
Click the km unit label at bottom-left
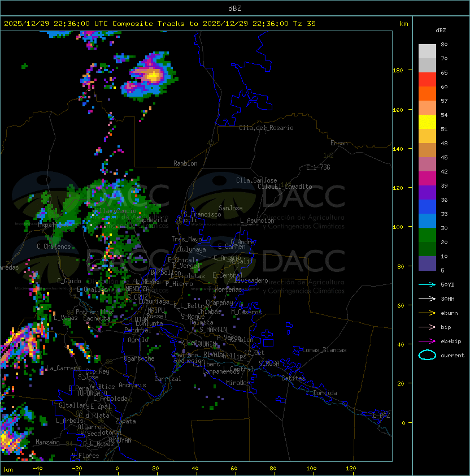[x=8, y=470]
